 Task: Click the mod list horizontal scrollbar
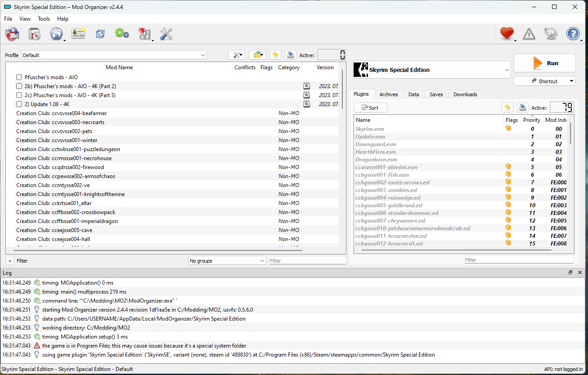click(157, 250)
